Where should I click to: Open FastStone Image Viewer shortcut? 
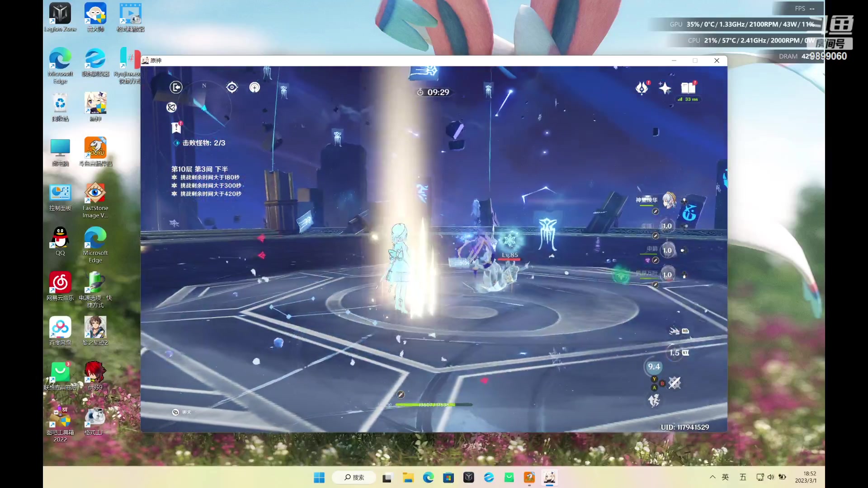click(95, 201)
